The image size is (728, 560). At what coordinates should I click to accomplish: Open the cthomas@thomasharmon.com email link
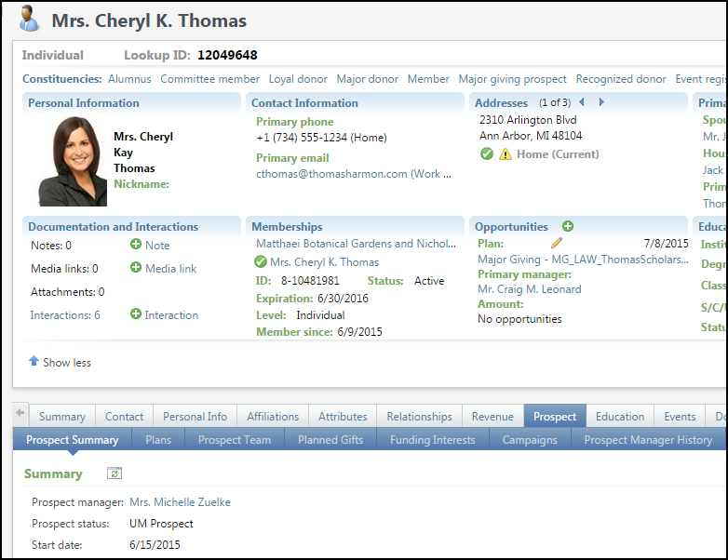(354, 174)
